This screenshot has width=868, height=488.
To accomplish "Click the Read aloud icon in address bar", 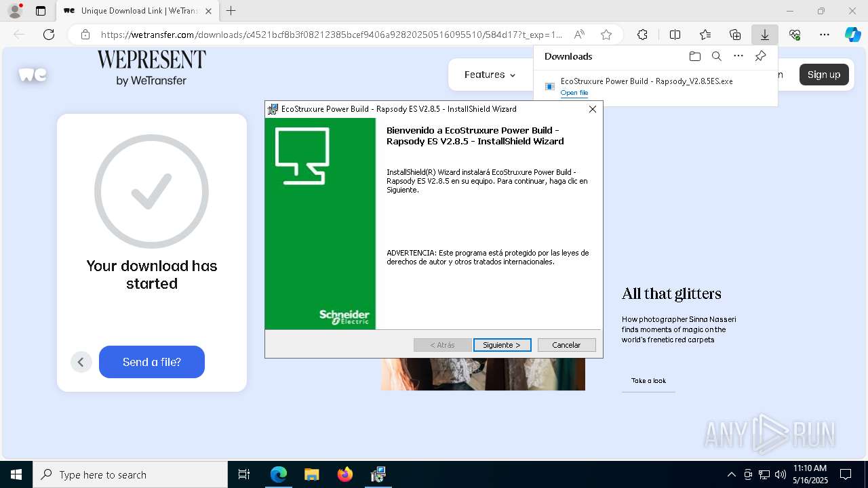I will (579, 35).
